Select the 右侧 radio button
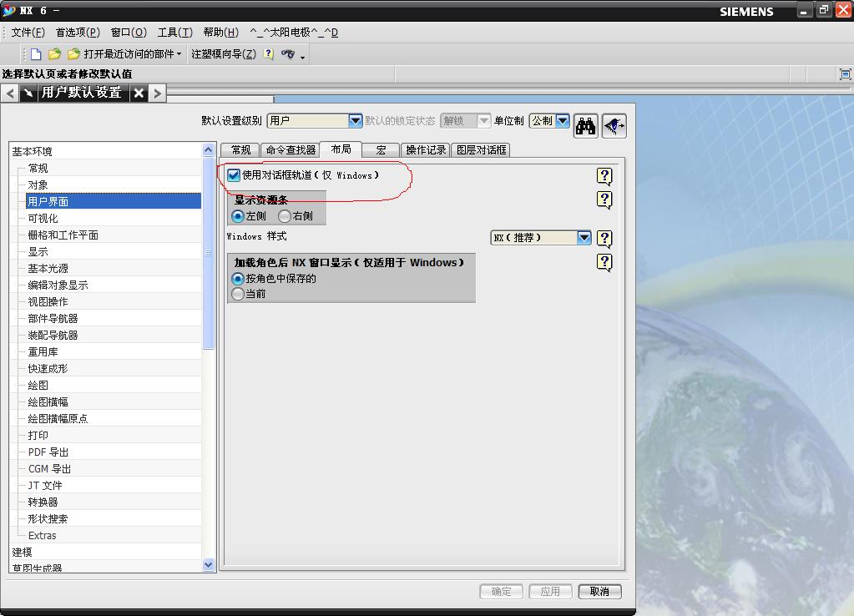The image size is (854, 616). pyautogui.click(x=284, y=216)
